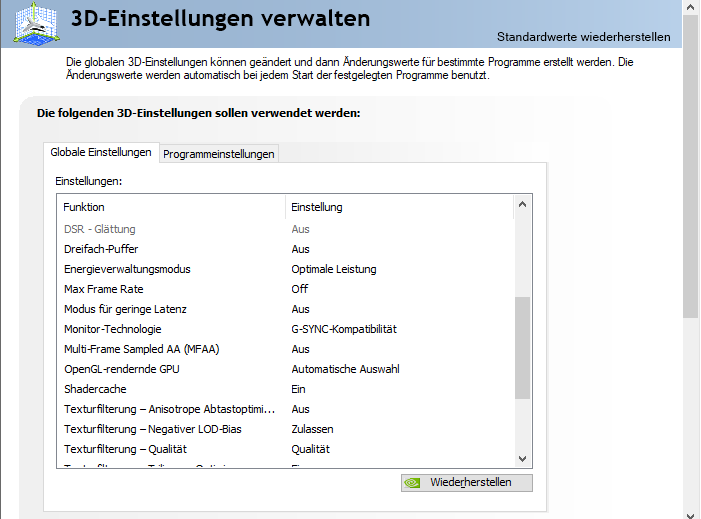Open the Aus value for MFAA
The height and width of the screenshot is (519, 701).
(x=300, y=349)
